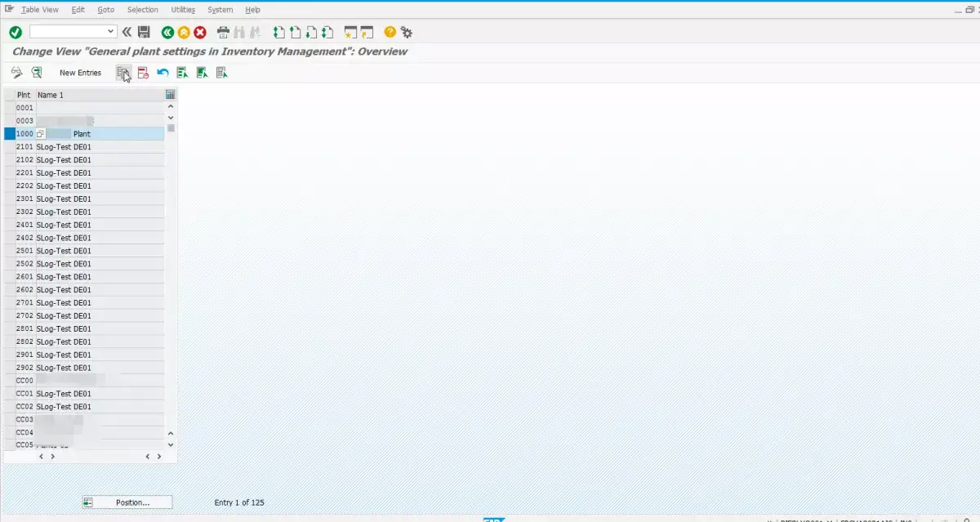This screenshot has width=980, height=522.
Task: Click the green Back arrow icon
Action: tap(167, 32)
